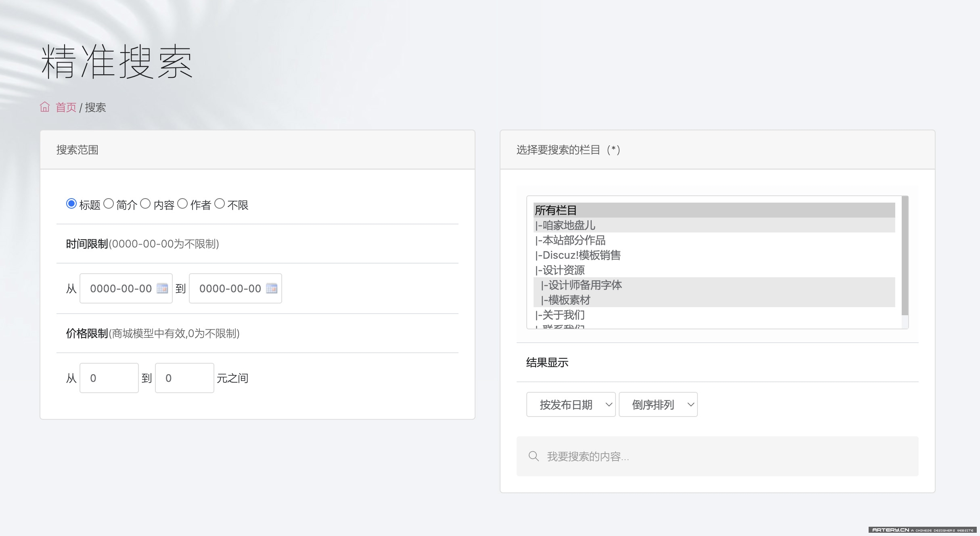
Task: Select the 标题 radio button
Action: pos(71,204)
